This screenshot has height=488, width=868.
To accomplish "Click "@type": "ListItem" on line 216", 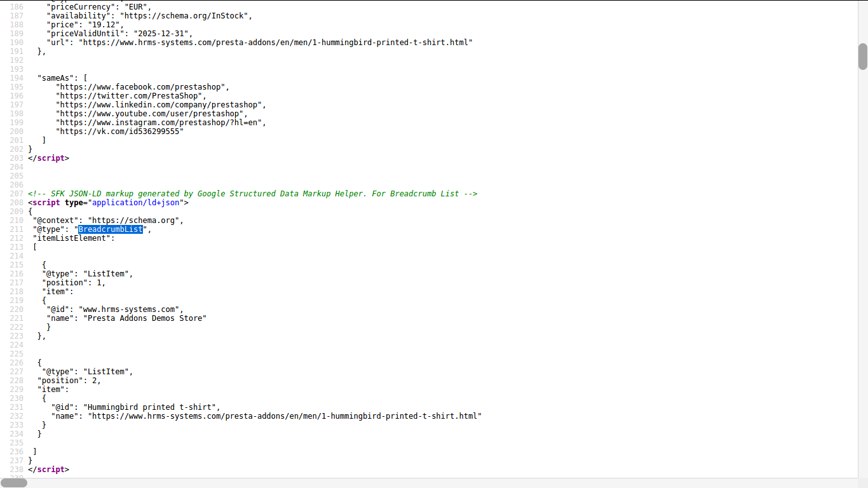I will [87, 274].
